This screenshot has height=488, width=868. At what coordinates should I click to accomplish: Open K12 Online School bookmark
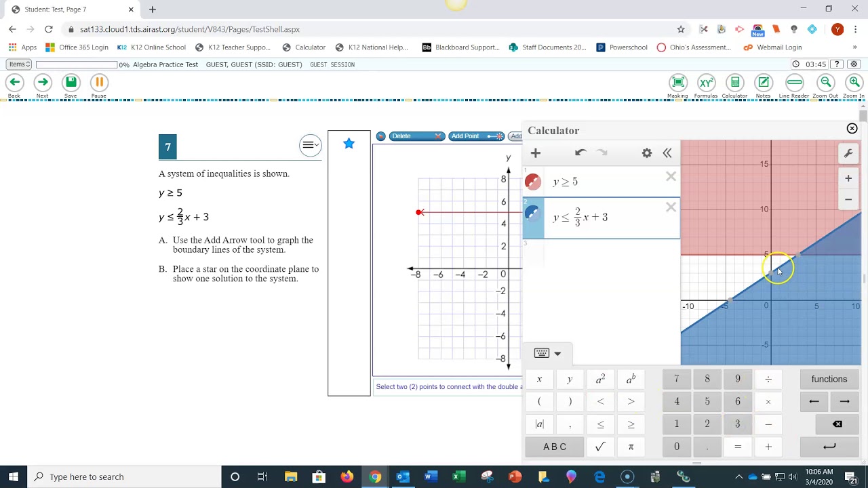[x=151, y=47]
